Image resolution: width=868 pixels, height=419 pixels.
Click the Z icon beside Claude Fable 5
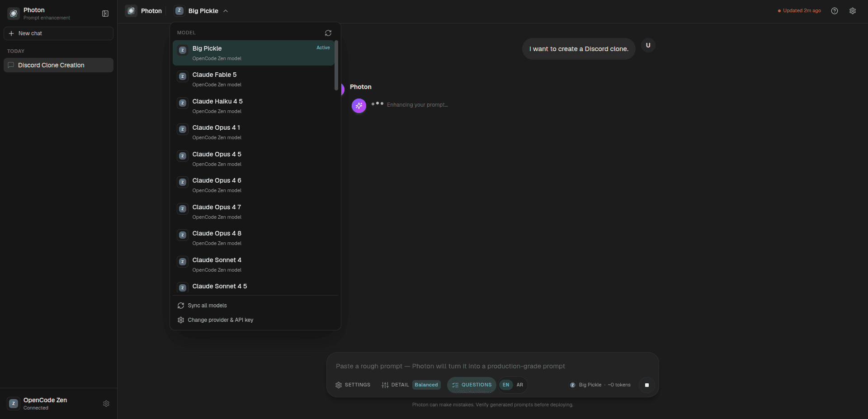click(x=183, y=76)
